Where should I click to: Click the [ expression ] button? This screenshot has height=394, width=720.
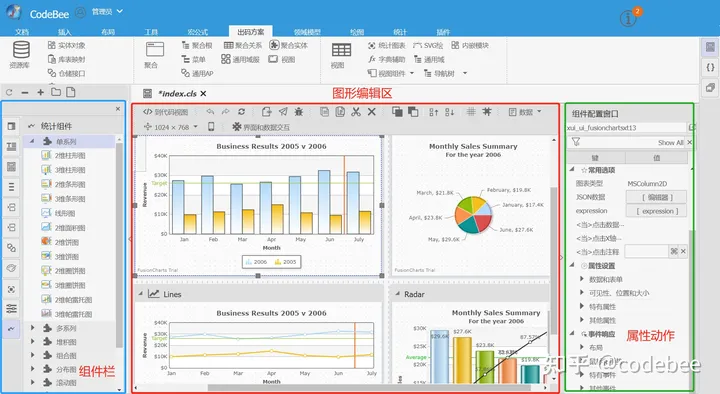[657, 211]
